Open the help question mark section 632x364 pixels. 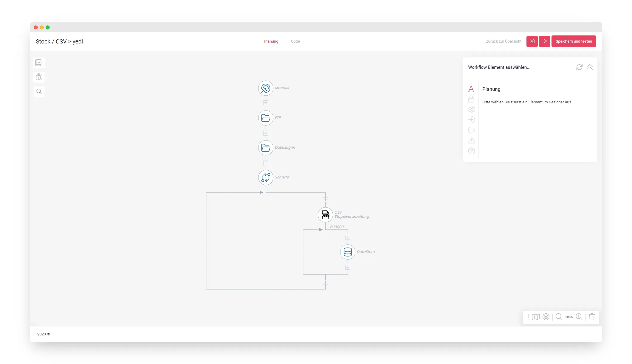coord(471,151)
